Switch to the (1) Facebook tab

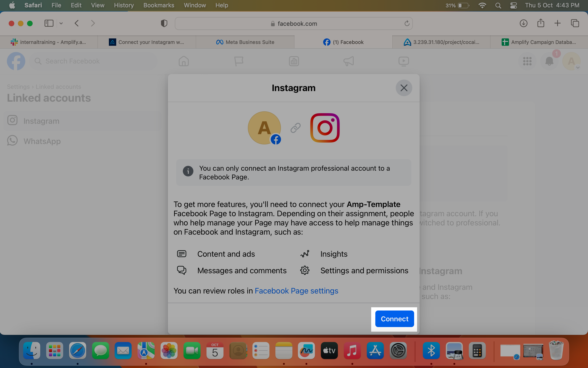[x=343, y=42]
